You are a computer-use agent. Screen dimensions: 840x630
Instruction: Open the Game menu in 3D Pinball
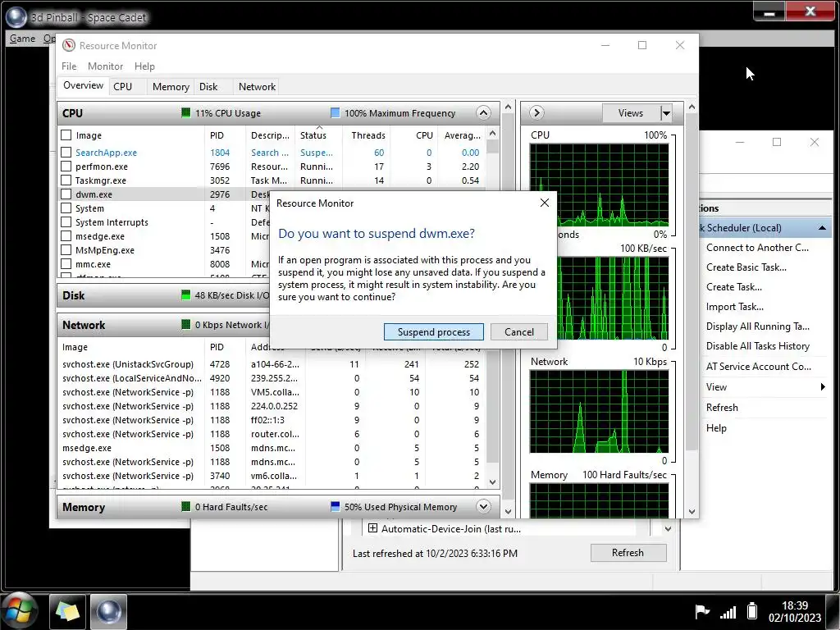point(22,39)
